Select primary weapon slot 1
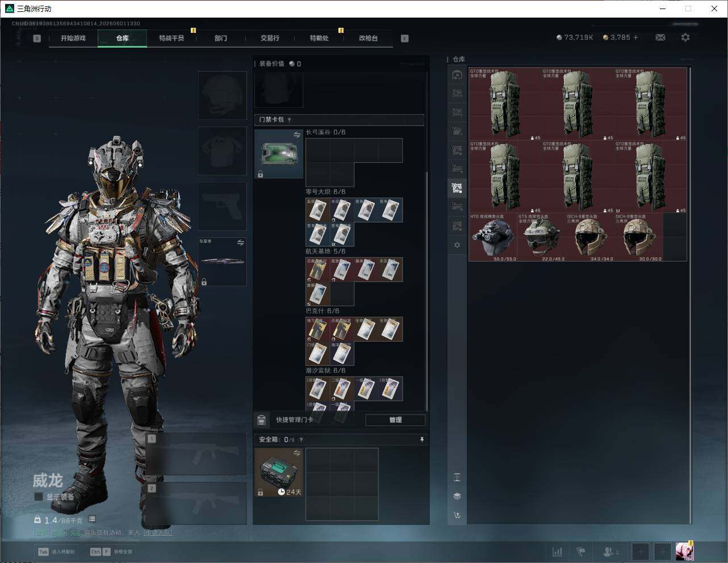Image resolution: width=728 pixels, height=563 pixels. [x=196, y=454]
